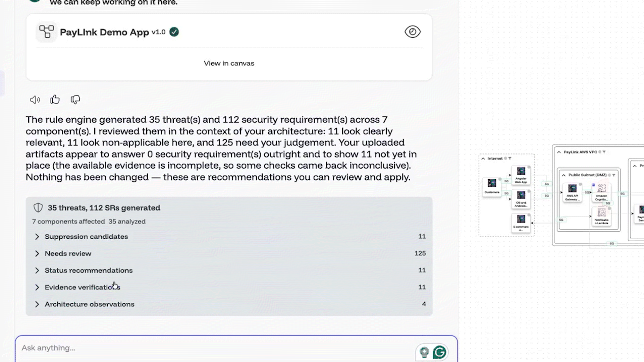Collapse the Public Subnet (DMZ) zone

tap(564, 175)
